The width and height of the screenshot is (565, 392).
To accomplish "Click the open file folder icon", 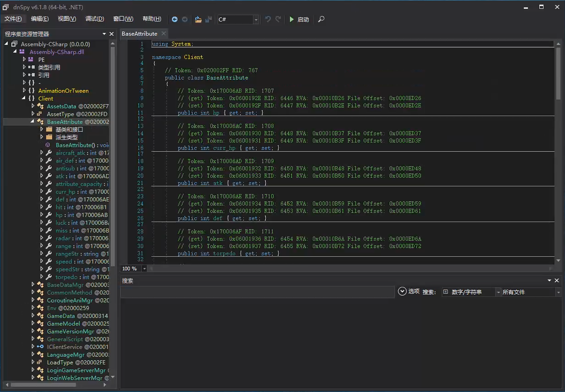I will pos(198,19).
